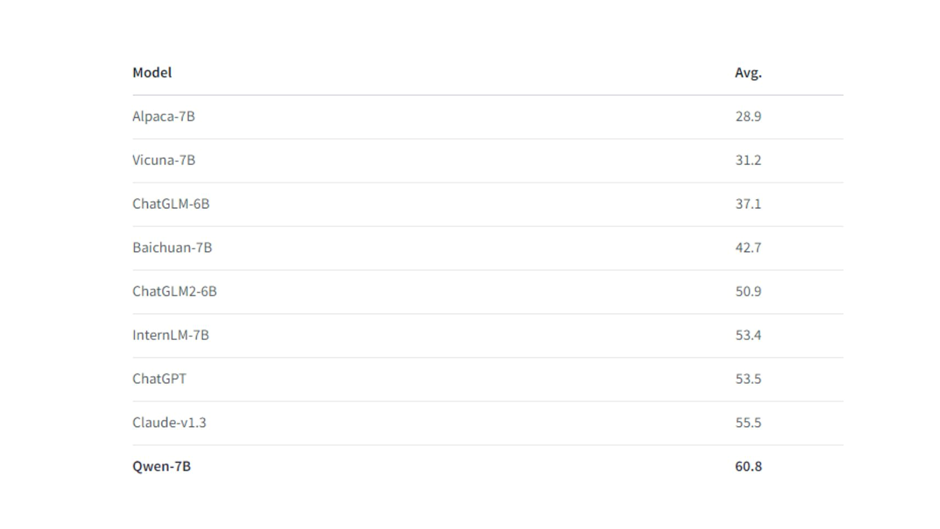Click the Avg. column header

(x=748, y=73)
